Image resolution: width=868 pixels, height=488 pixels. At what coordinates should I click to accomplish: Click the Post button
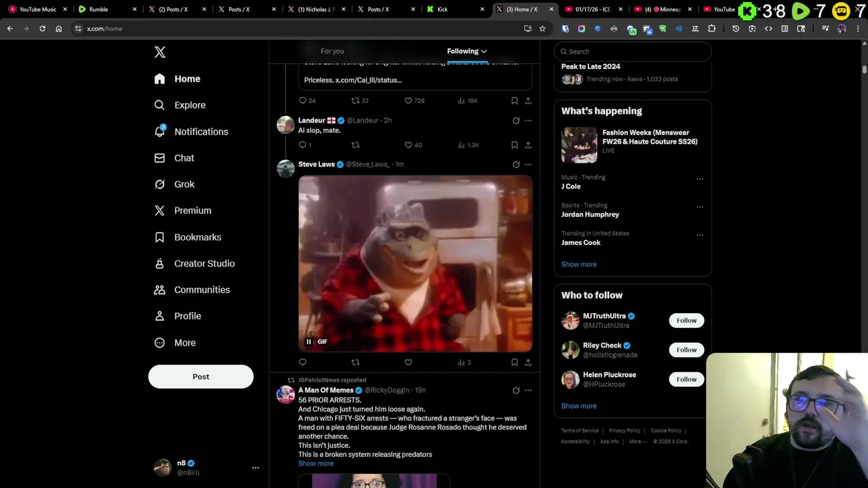click(x=201, y=377)
